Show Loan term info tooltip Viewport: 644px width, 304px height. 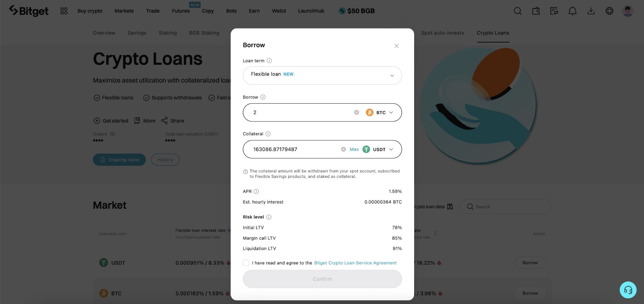click(269, 61)
